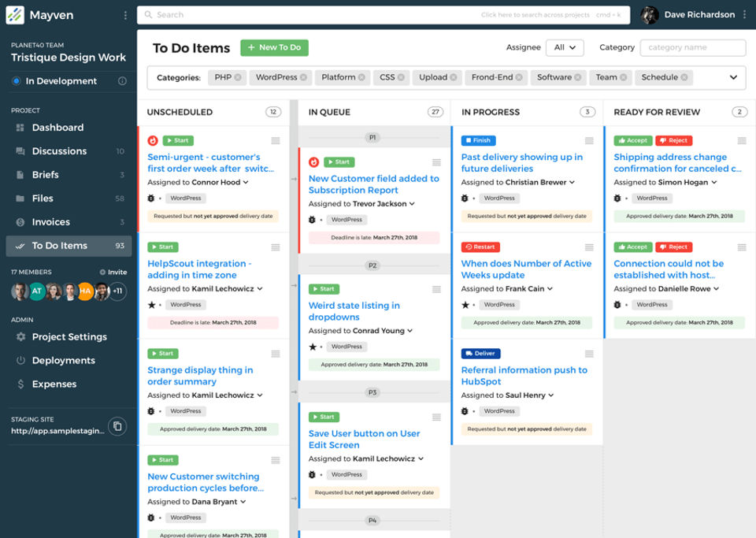756x538 pixels.
Task: Open Deployments power icon item
Action: tap(69, 361)
